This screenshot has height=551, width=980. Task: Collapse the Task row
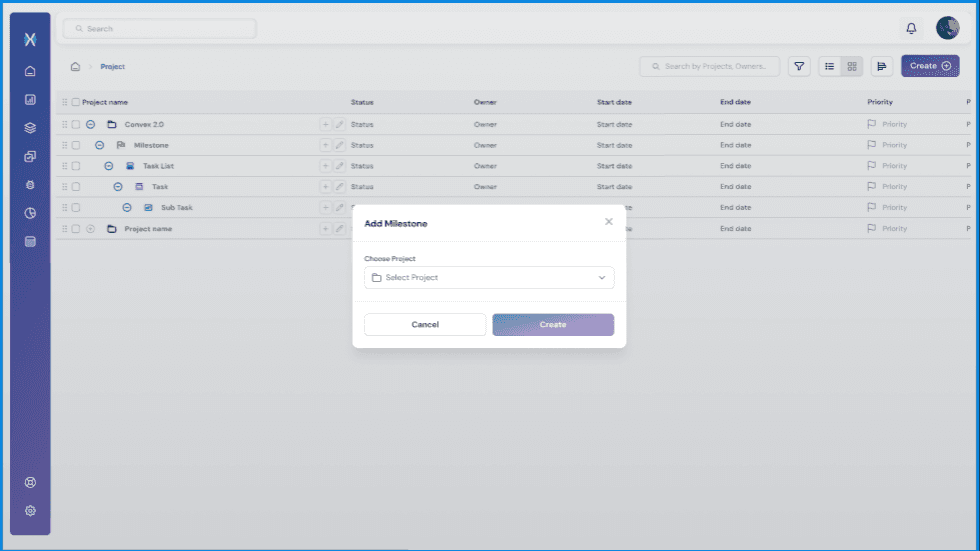pos(118,187)
